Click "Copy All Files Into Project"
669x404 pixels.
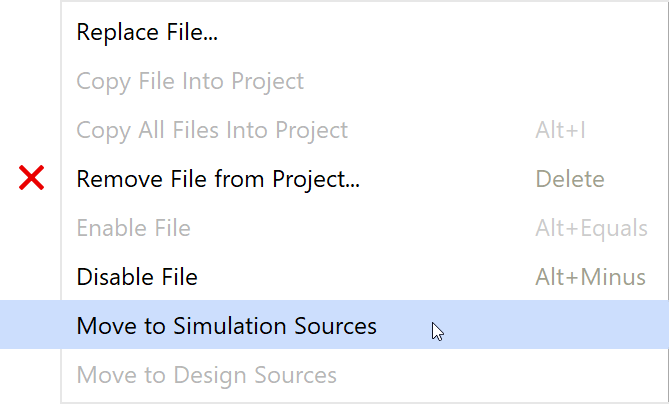click(212, 130)
